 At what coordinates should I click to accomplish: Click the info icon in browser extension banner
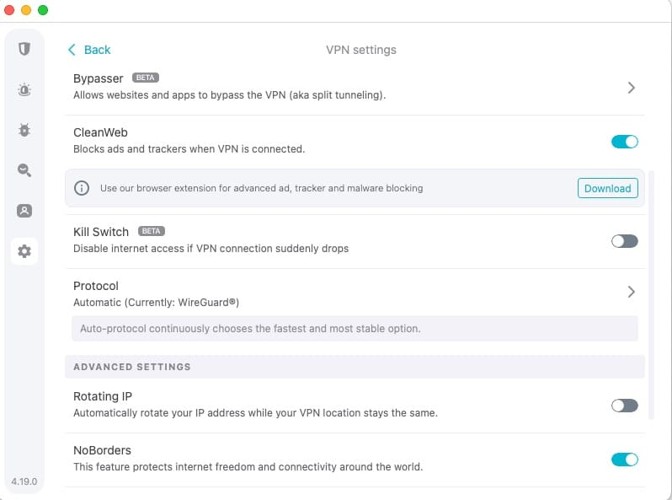(x=82, y=188)
